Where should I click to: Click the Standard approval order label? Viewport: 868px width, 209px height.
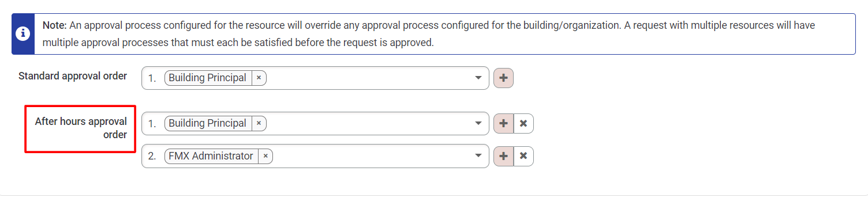73,76
